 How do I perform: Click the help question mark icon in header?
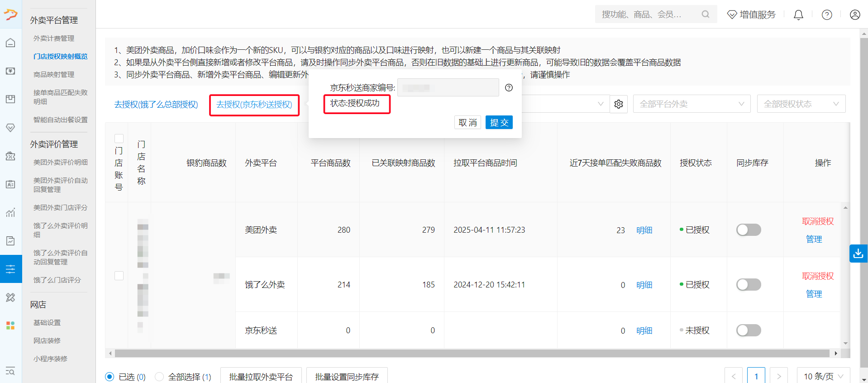pos(826,15)
